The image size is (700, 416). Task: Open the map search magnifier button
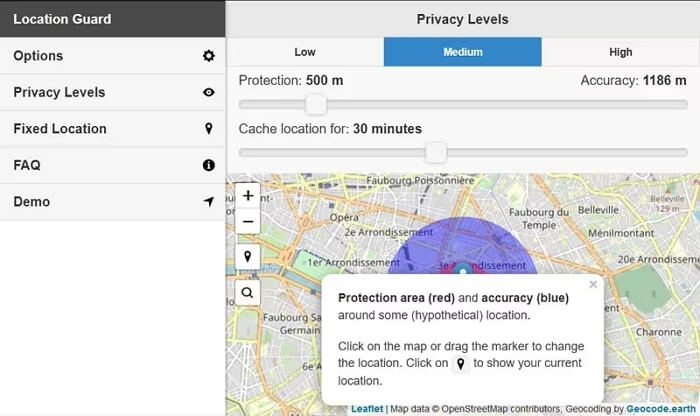(x=248, y=292)
